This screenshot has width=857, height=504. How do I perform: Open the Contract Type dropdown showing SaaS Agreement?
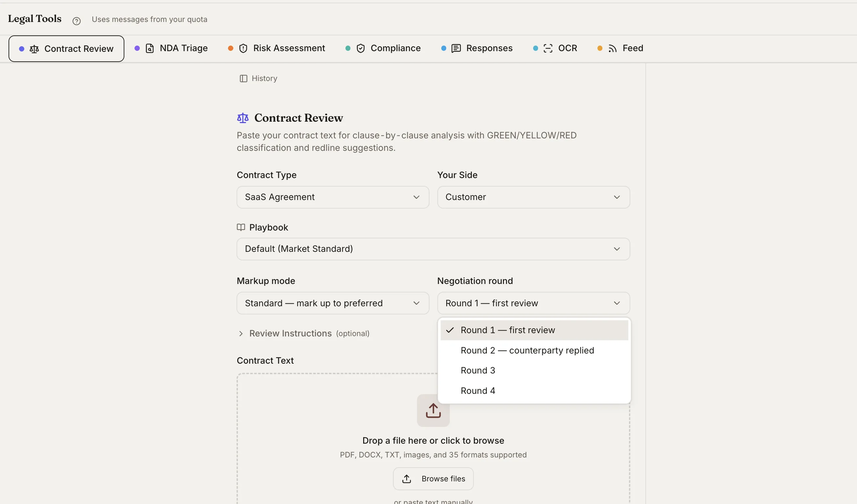coord(333,197)
